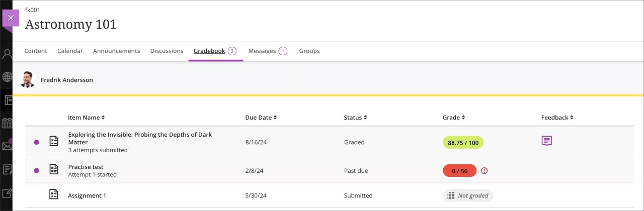Sort the table by Grade column
Viewport: 644px width, 211px height.
[453, 118]
